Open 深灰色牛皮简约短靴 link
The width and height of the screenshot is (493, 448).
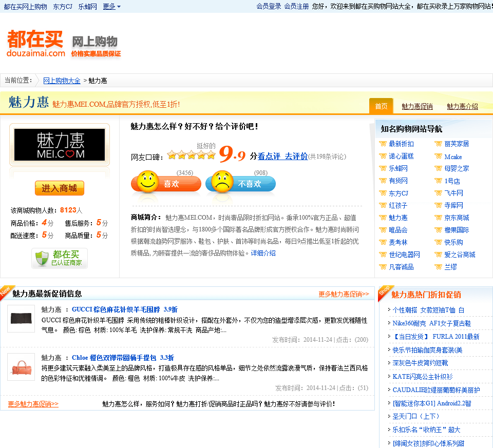[x=420, y=363]
